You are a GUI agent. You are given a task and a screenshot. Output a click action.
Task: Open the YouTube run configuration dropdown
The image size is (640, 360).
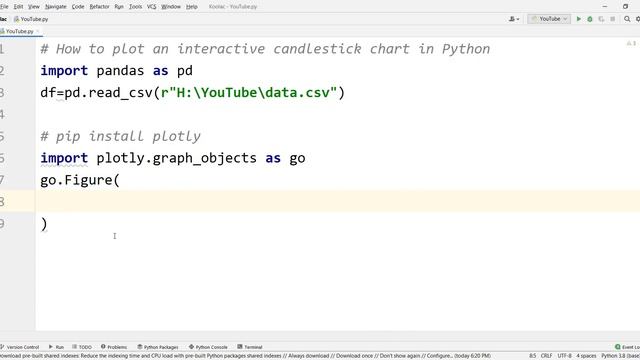[549, 19]
